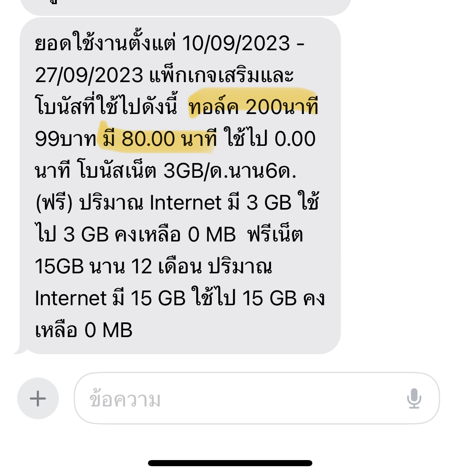Screen dimensions: 455x476
Task: Tap the price text 99บาท
Action: tap(65, 139)
